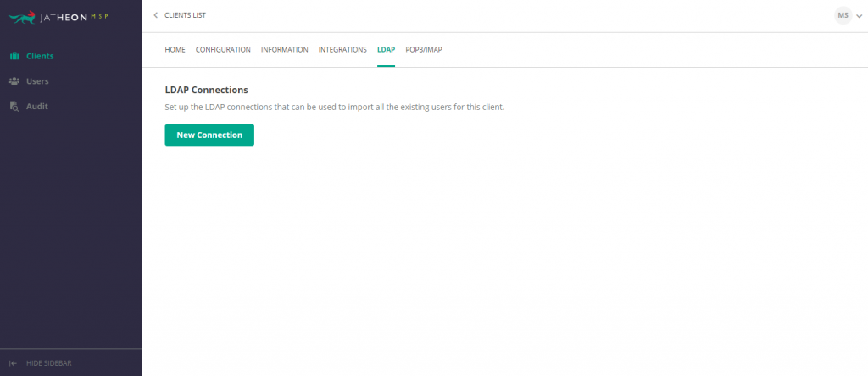The image size is (868, 376).
Task: Click HIDE SIDEBAR text
Action: [x=48, y=363]
